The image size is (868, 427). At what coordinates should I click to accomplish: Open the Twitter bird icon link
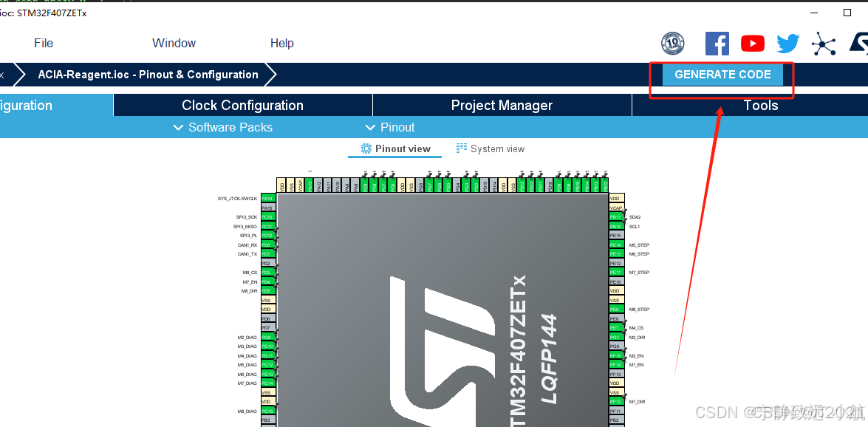(x=787, y=43)
